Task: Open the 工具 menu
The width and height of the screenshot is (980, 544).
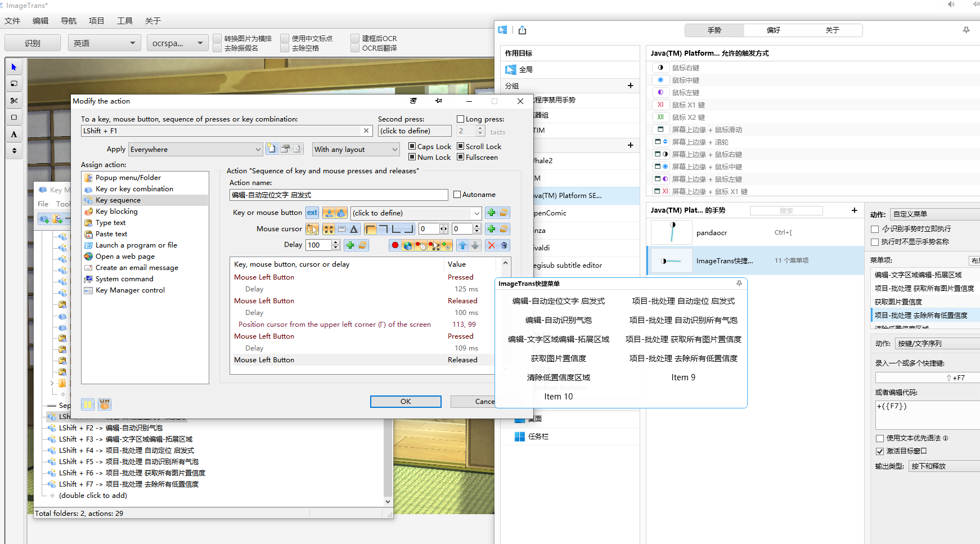Action: coord(125,21)
